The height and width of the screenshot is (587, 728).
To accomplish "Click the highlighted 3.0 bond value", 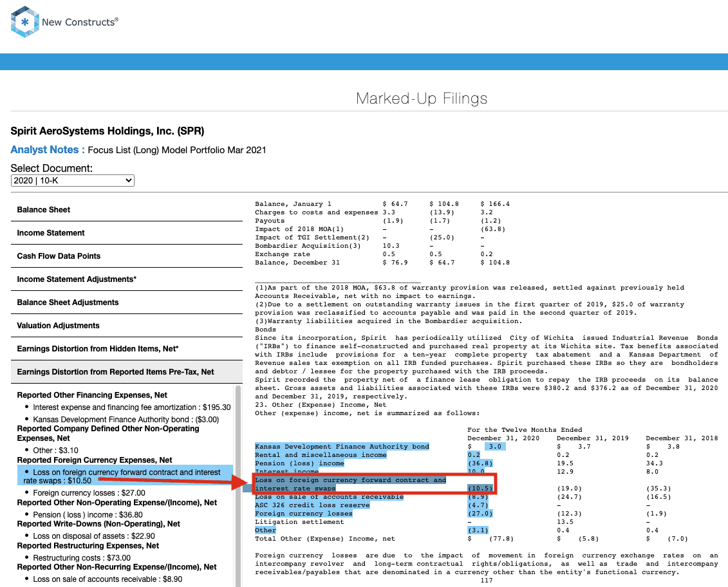I will [x=495, y=447].
